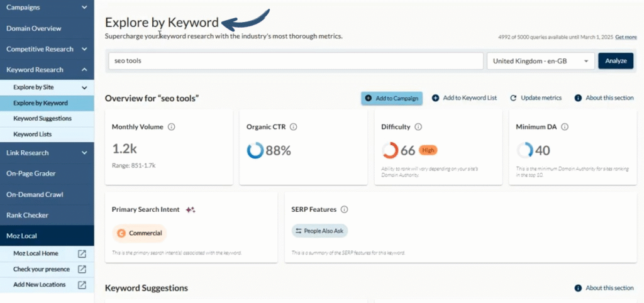The image size is (644, 303).
Task: Open Domain Overview in the sidebar
Action: pos(47,28)
